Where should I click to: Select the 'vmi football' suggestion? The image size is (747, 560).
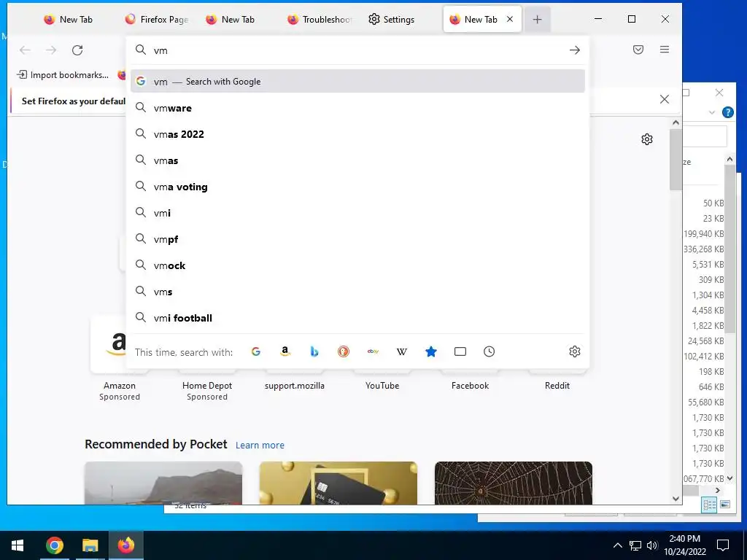tap(357, 318)
